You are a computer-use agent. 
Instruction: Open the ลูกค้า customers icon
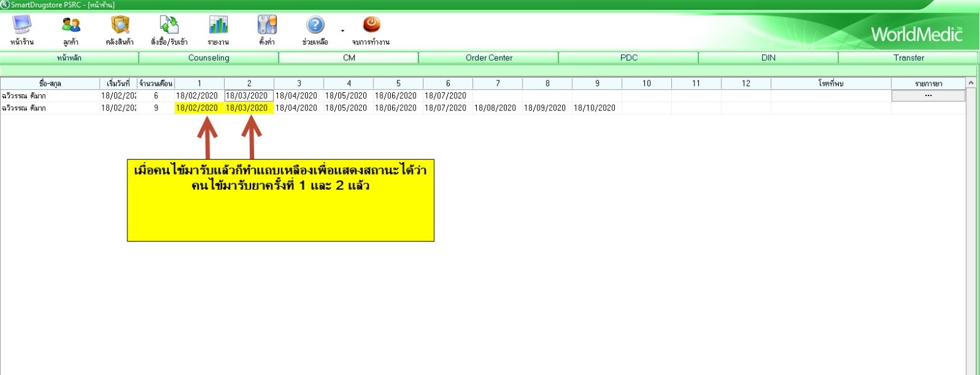point(70,26)
